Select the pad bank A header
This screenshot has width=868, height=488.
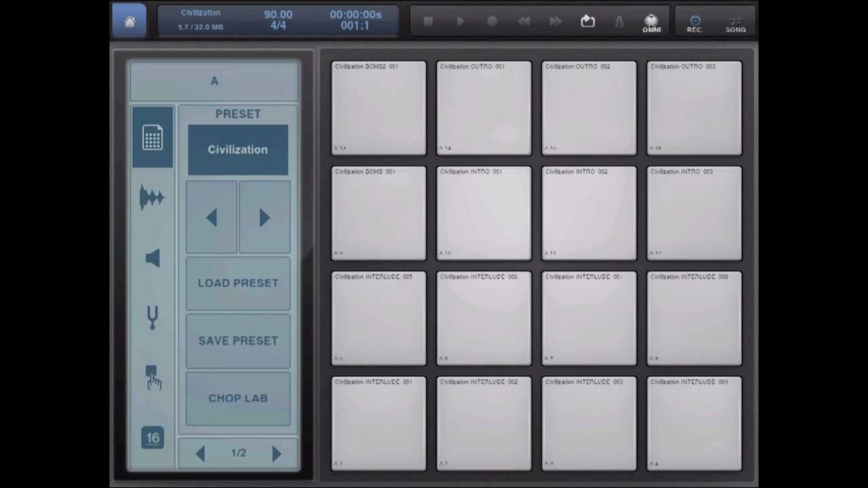(x=214, y=81)
